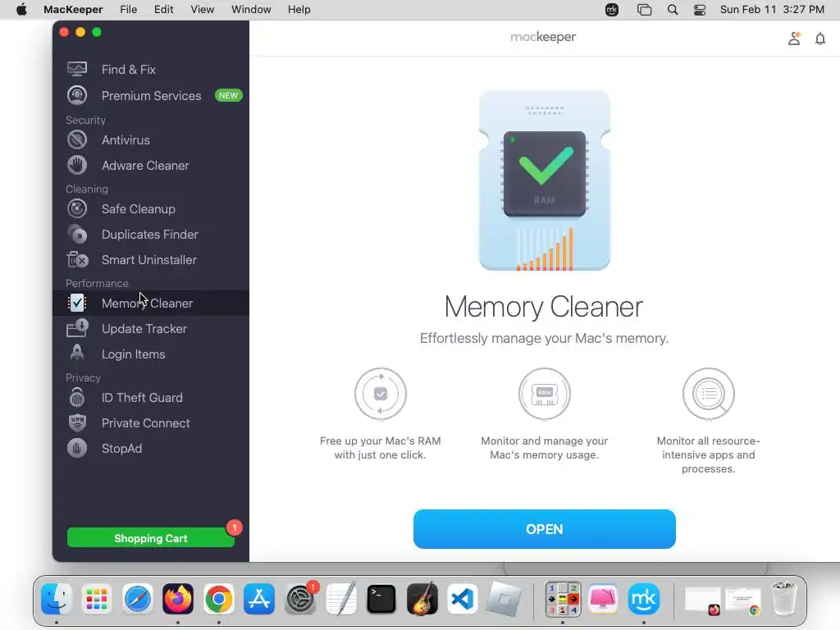This screenshot has width=840, height=630.
Task: Click the ID Theft Guard fingerprint icon
Action: (x=77, y=398)
